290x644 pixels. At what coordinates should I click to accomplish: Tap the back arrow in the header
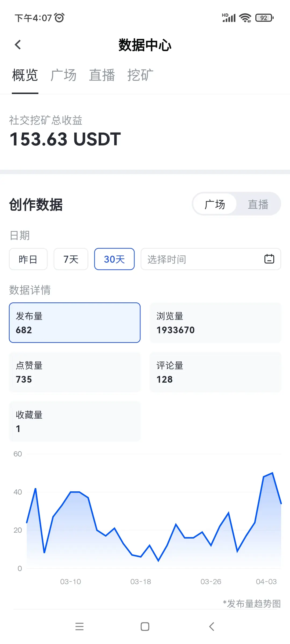click(x=18, y=45)
